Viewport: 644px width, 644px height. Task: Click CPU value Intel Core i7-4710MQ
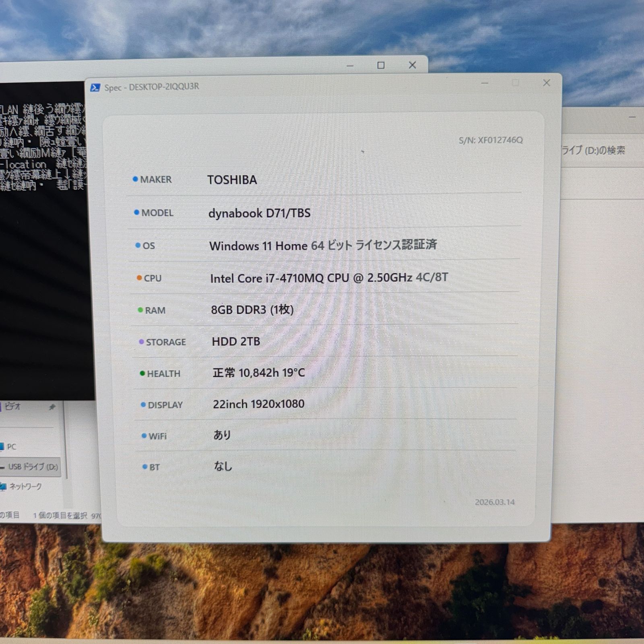266,278
